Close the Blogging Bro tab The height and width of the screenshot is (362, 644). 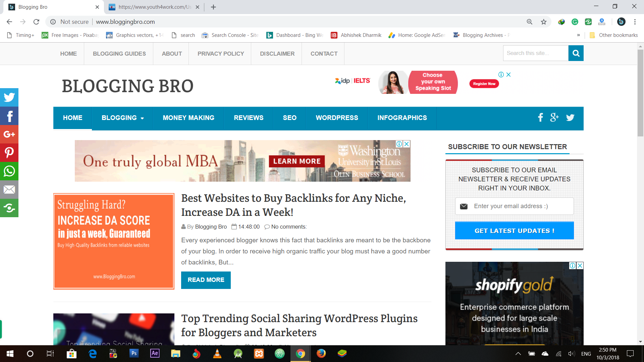point(97,7)
